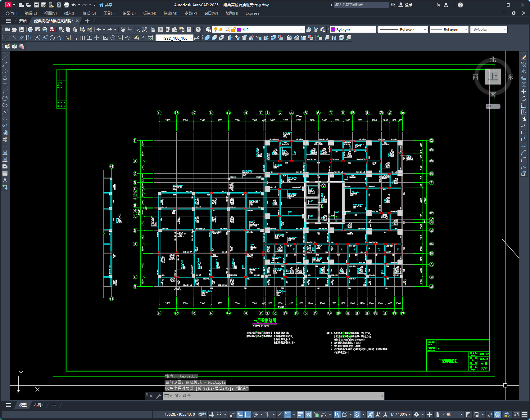This screenshot has height=420, width=530.
Task: Click the purple layer color swatch of fill2
Action: click(x=239, y=29)
